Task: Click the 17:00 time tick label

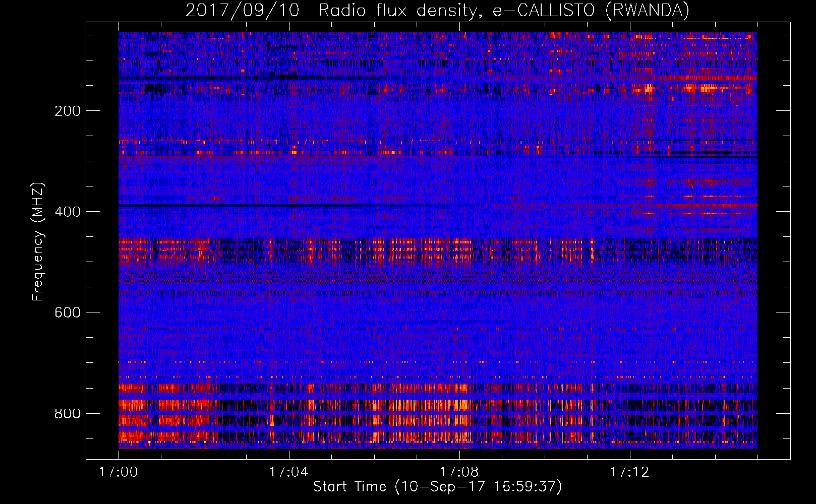Action: point(119,472)
